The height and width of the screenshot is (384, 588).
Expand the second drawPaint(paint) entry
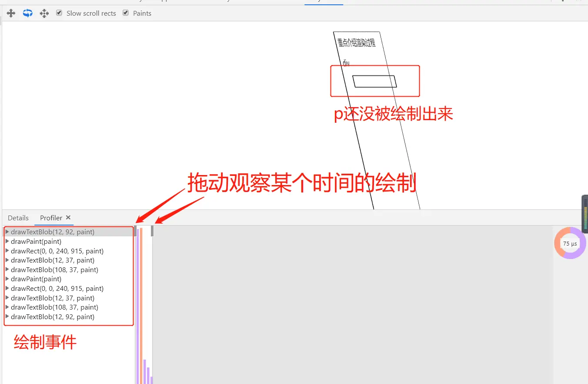point(7,279)
